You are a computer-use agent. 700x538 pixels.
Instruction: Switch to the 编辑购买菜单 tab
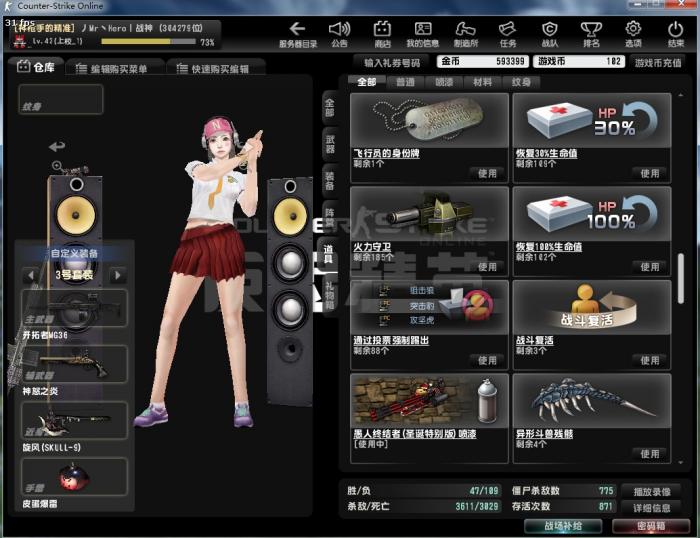(x=115, y=69)
